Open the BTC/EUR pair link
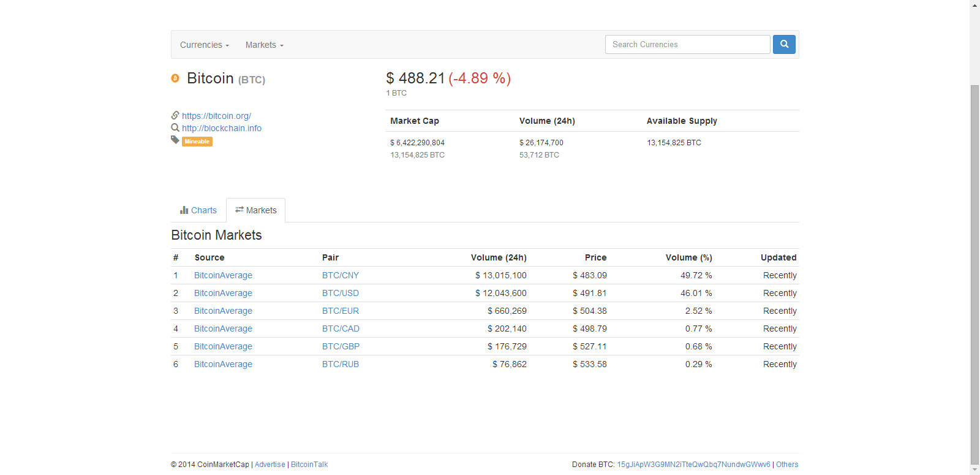The image size is (980, 475). pos(341,311)
